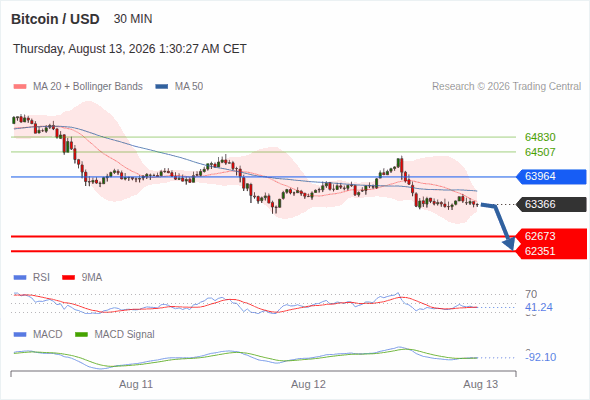Click the Research © 2026 Trading Central credit
The width and height of the screenshot is (590, 400).
click(x=506, y=87)
